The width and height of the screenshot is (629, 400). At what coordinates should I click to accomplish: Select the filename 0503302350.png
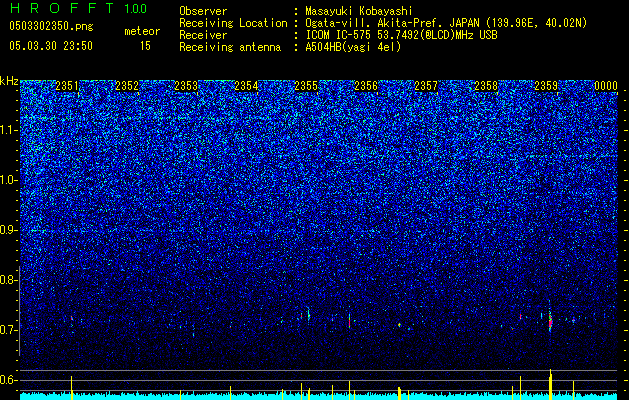click(x=51, y=27)
